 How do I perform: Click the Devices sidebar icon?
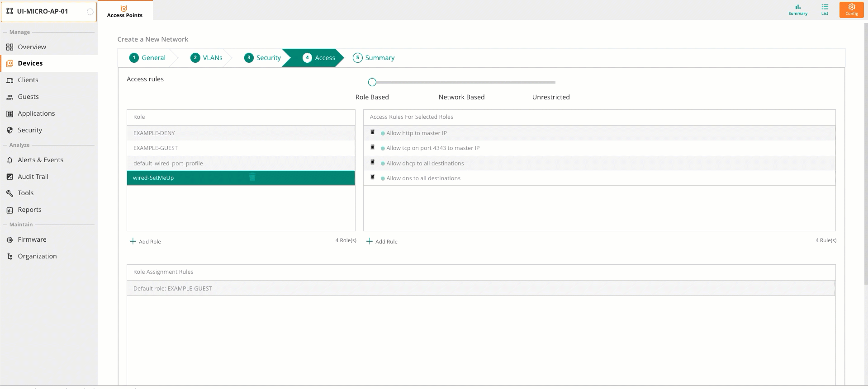9,64
